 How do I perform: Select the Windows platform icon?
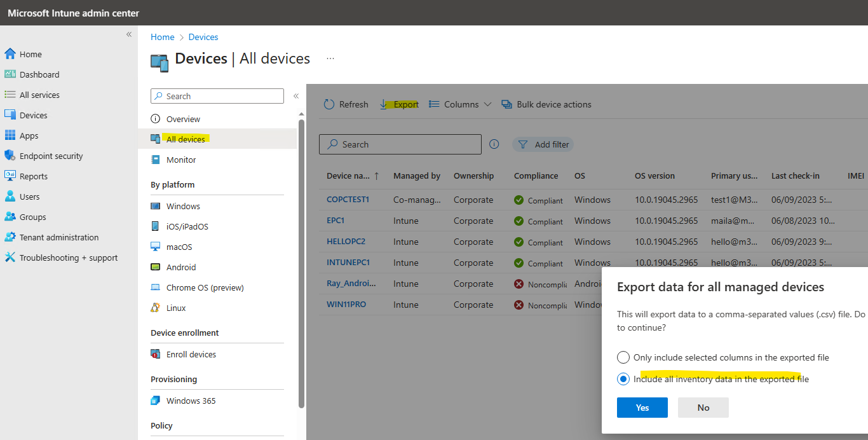click(x=156, y=206)
